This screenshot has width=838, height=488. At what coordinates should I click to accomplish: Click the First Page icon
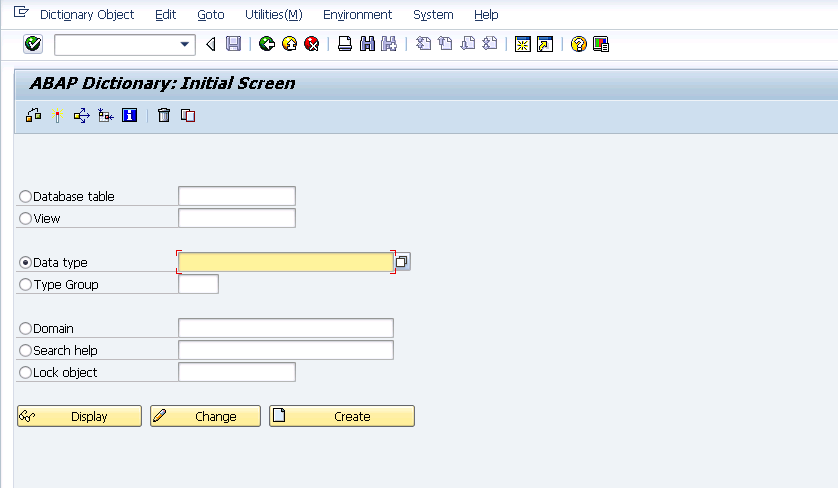[x=423, y=44]
